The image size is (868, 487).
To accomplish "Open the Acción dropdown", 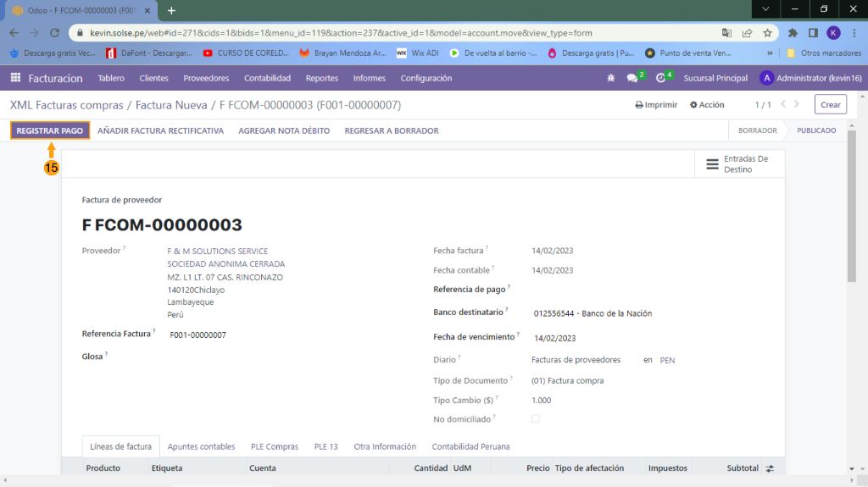I will (707, 105).
